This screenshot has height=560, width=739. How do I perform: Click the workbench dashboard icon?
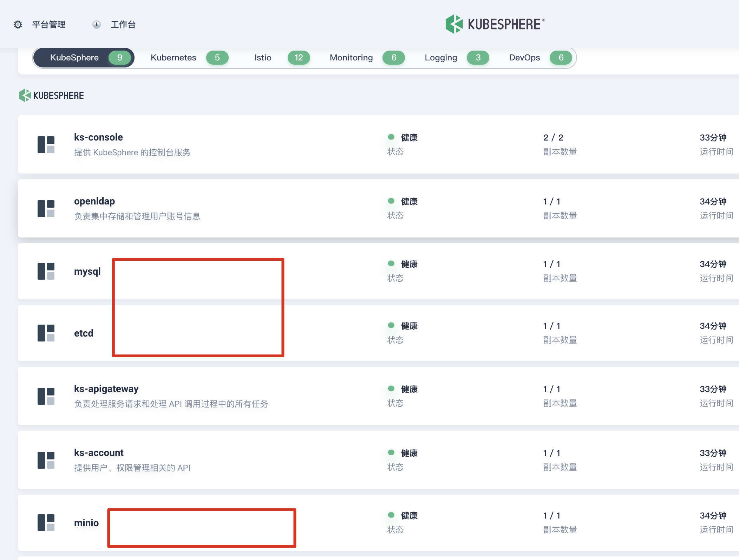97,25
